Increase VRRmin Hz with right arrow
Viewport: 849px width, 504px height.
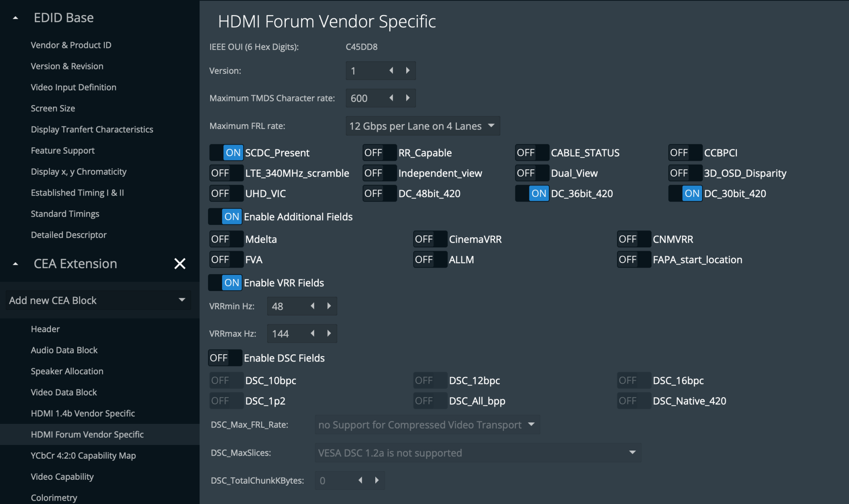(x=329, y=306)
